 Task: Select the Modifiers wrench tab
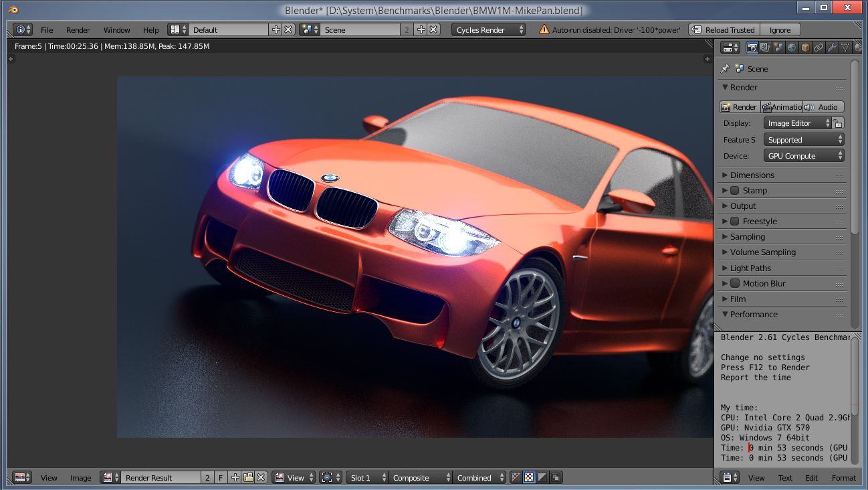coord(832,48)
